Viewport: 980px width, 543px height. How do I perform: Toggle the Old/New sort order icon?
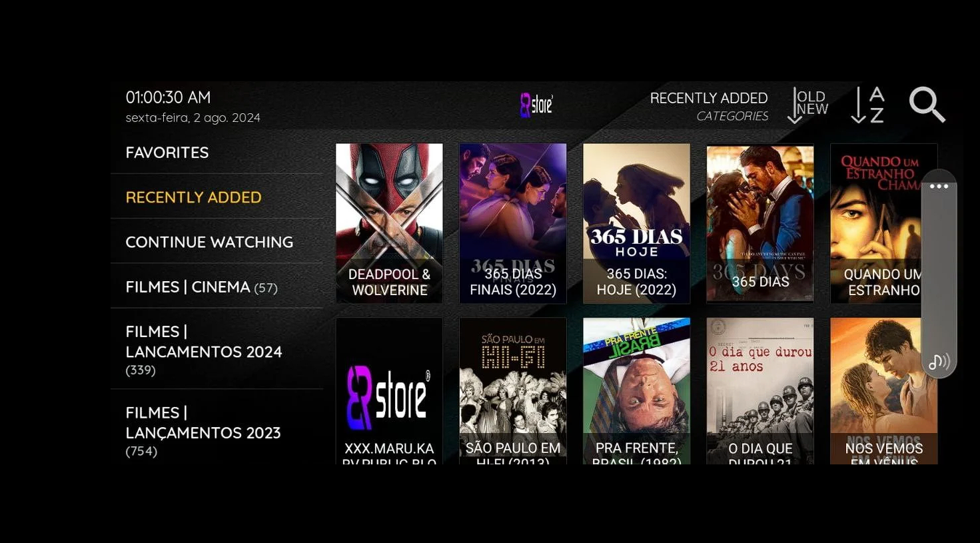(807, 105)
